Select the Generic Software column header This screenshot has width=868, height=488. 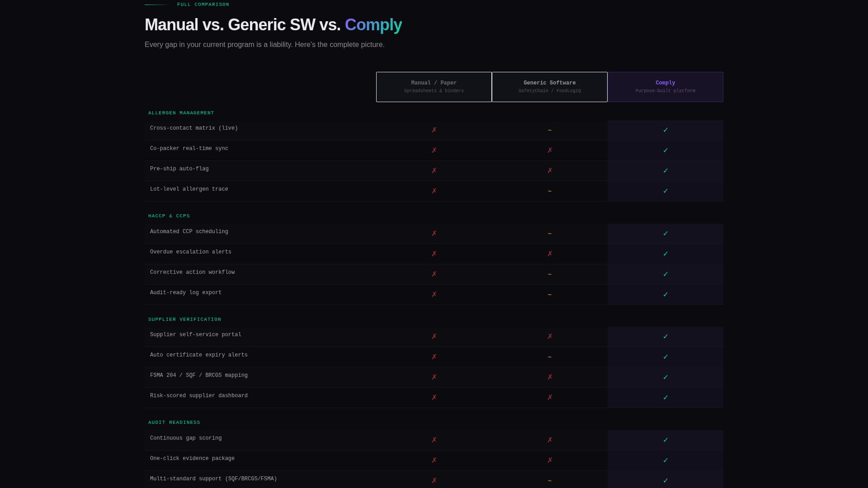pyautogui.click(x=550, y=87)
